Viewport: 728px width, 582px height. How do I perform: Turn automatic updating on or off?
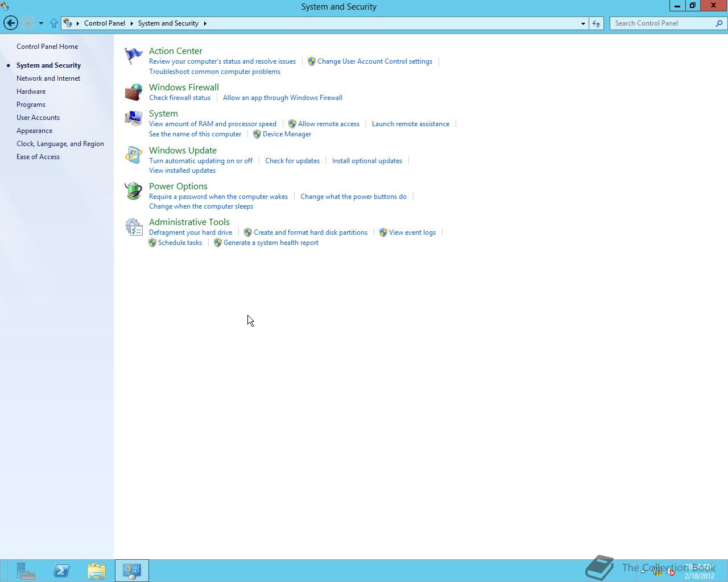click(201, 161)
